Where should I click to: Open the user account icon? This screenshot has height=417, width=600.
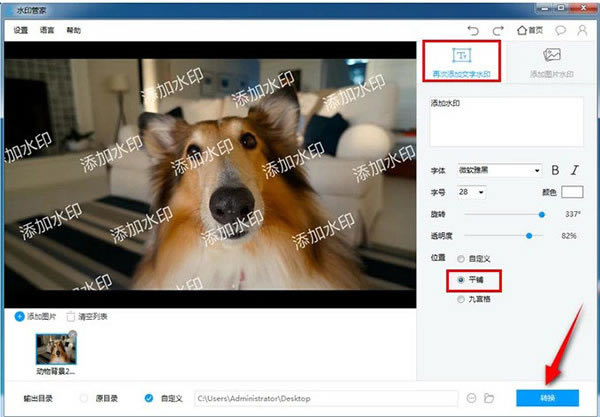582,30
